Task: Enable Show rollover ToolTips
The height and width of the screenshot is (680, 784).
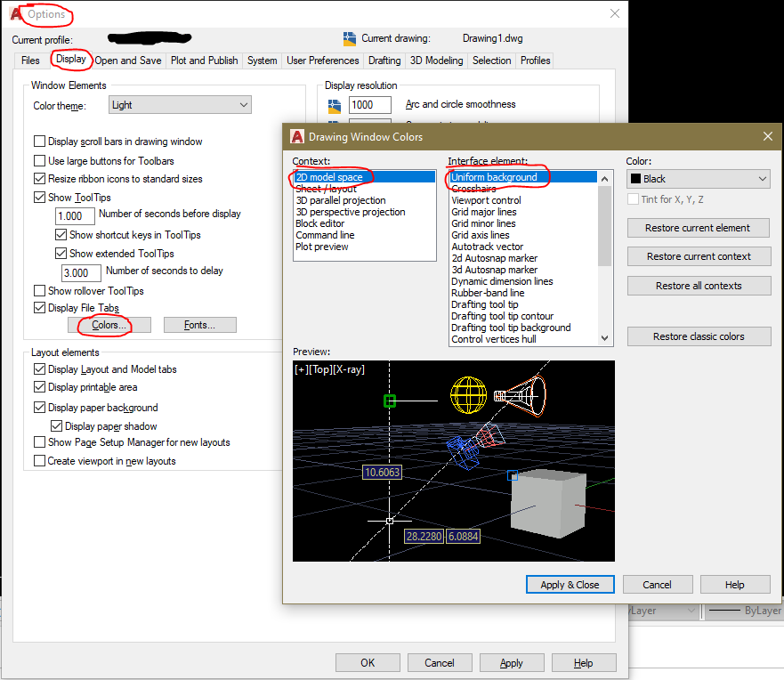Action: coord(39,291)
